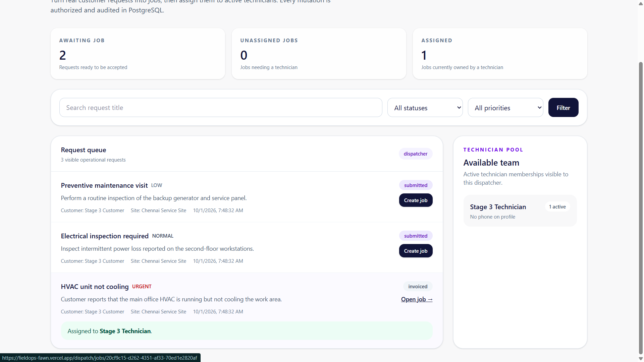Screen dimensions: 644x362
Task: Create job for Electrical inspection required
Action: coord(416,251)
